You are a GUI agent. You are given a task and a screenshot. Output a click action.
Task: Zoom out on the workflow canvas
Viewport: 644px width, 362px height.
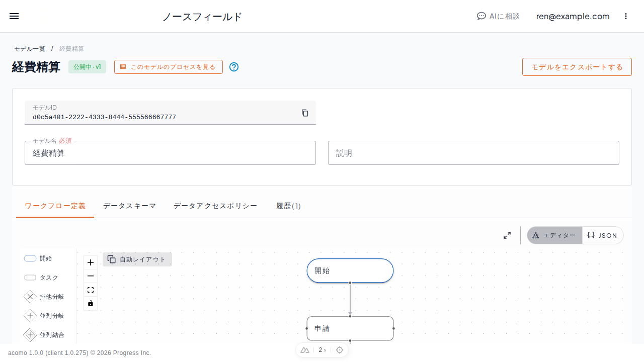click(x=91, y=276)
